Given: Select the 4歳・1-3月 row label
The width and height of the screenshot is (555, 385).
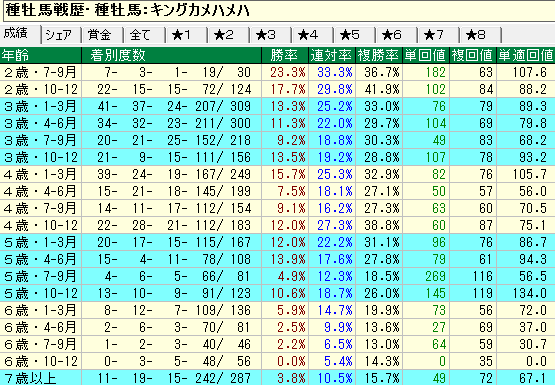Looking at the screenshot, I should tap(40, 174).
